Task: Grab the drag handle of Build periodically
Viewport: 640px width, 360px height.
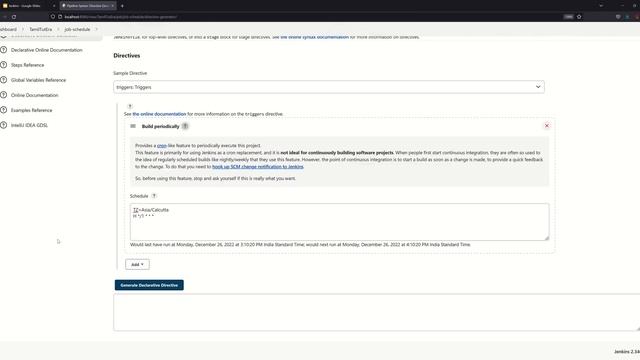Action: point(133,126)
